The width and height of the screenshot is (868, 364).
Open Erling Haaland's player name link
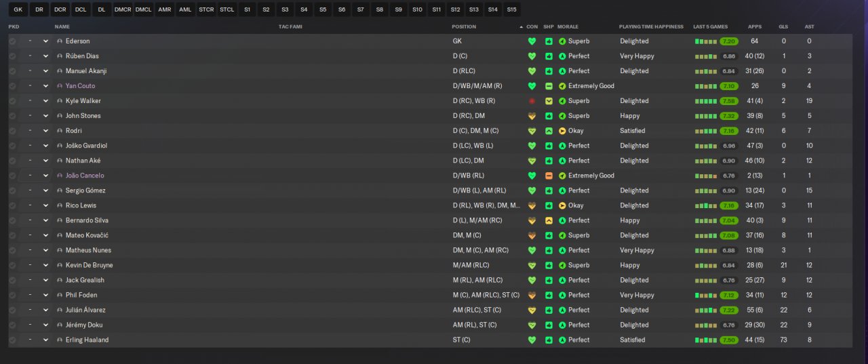[x=87, y=340]
